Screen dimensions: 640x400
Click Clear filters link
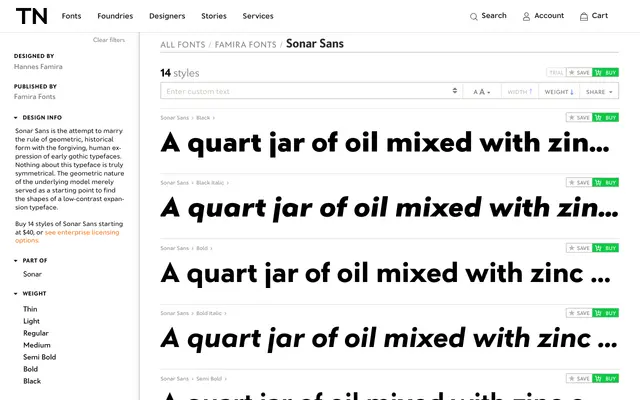(109, 40)
